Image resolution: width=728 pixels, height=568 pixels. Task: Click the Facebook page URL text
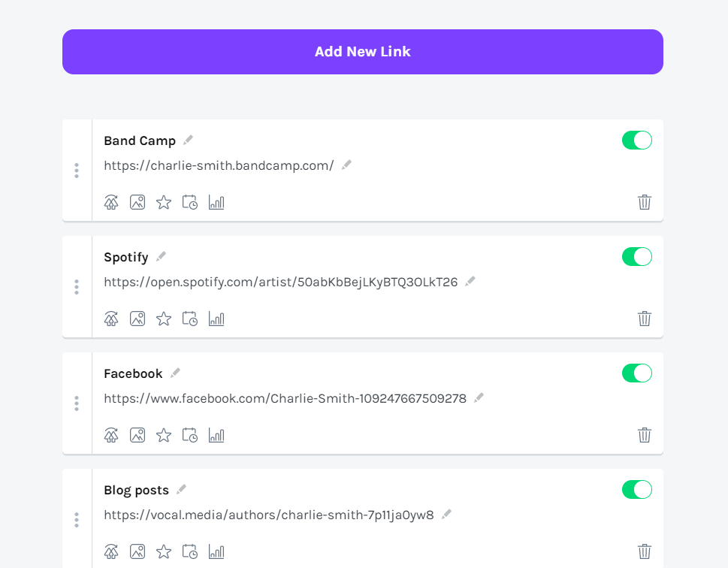click(285, 398)
